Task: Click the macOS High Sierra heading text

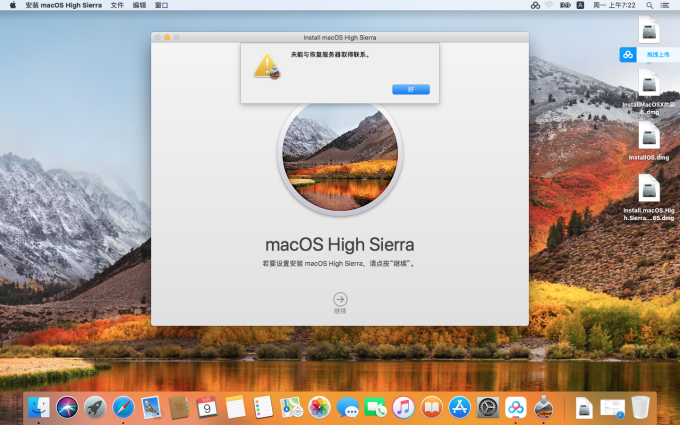Action: pyautogui.click(x=340, y=245)
